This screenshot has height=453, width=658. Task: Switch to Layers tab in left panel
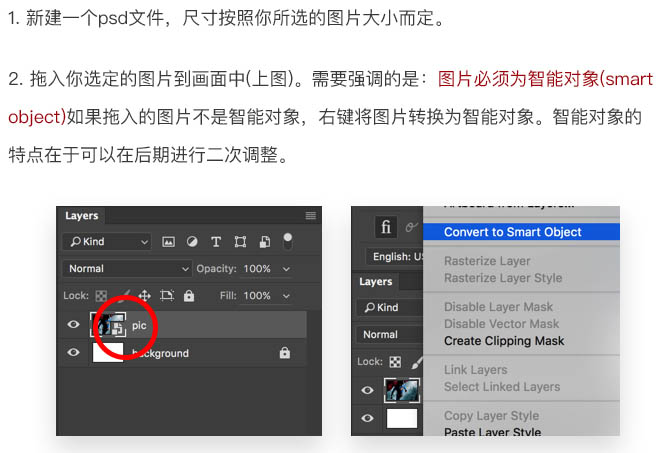click(x=82, y=216)
